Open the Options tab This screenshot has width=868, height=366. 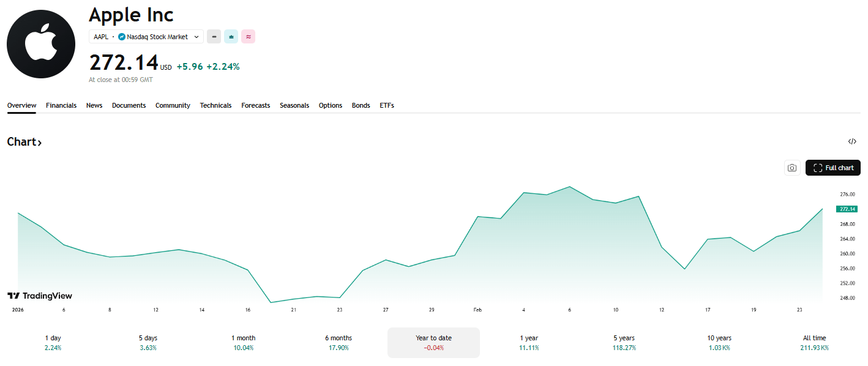pyautogui.click(x=330, y=105)
